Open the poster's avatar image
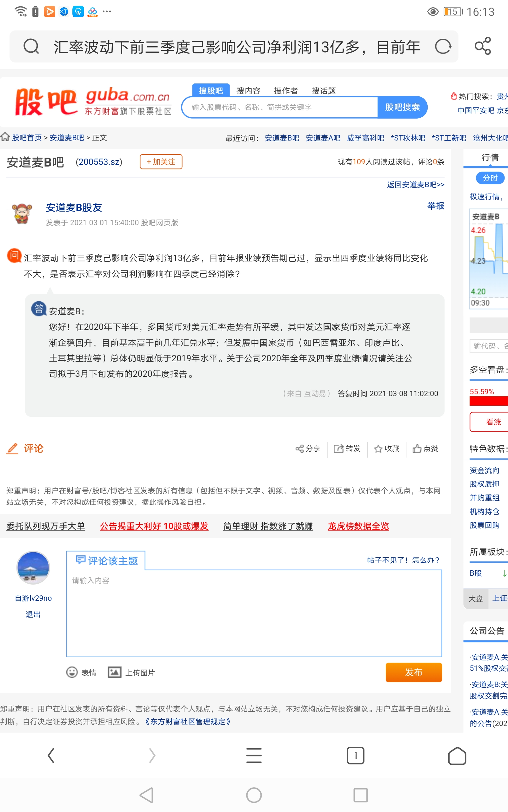Image resolution: width=508 pixels, height=812 pixels. 22,213
